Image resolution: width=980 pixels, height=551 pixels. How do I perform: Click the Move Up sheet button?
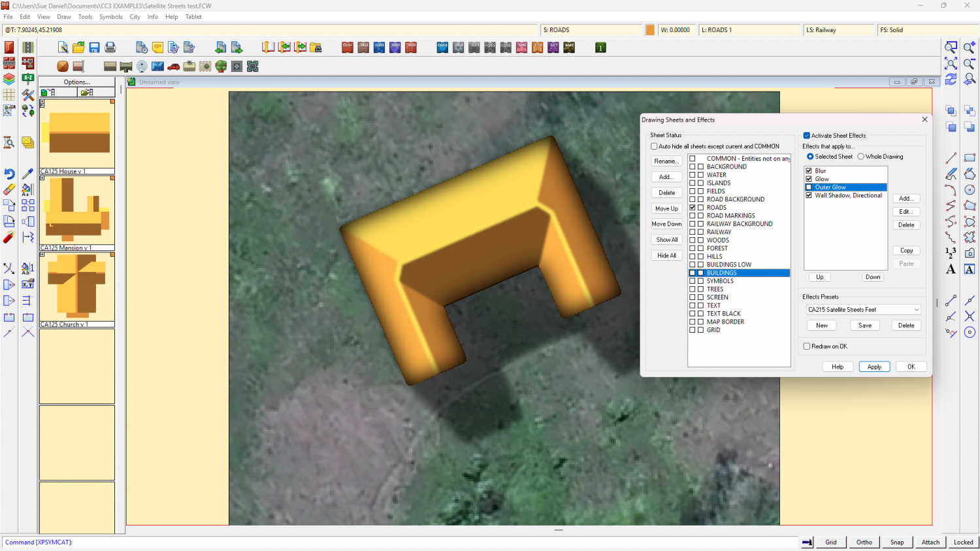(x=666, y=209)
